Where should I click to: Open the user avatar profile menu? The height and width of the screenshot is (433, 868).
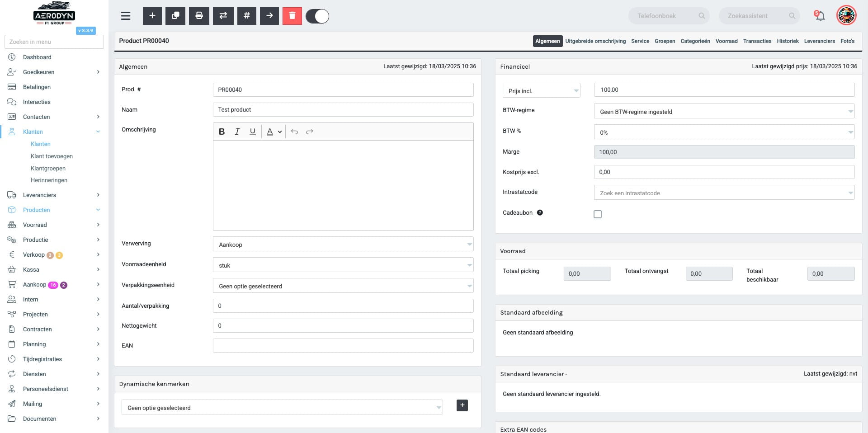tap(846, 16)
